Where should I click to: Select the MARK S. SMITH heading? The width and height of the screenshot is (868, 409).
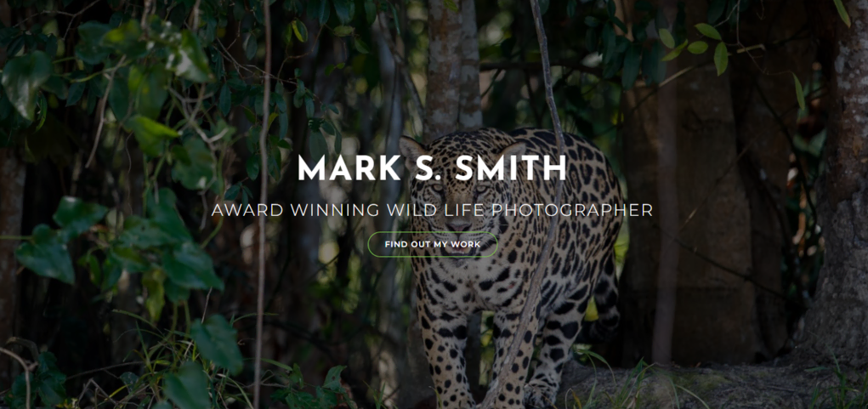(433, 168)
